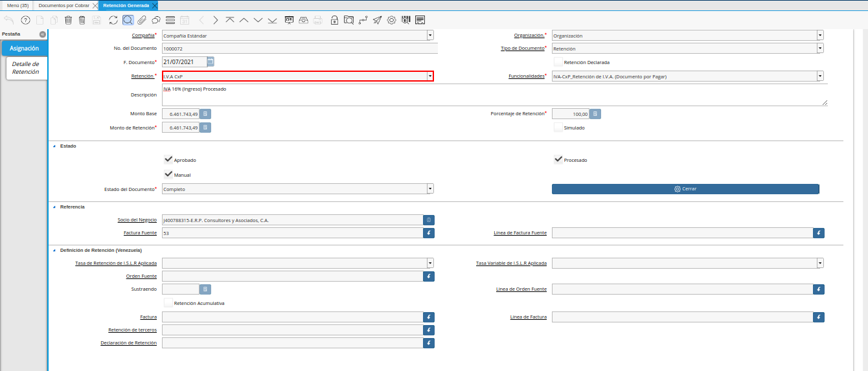Click the Cerrar button

tap(685, 189)
